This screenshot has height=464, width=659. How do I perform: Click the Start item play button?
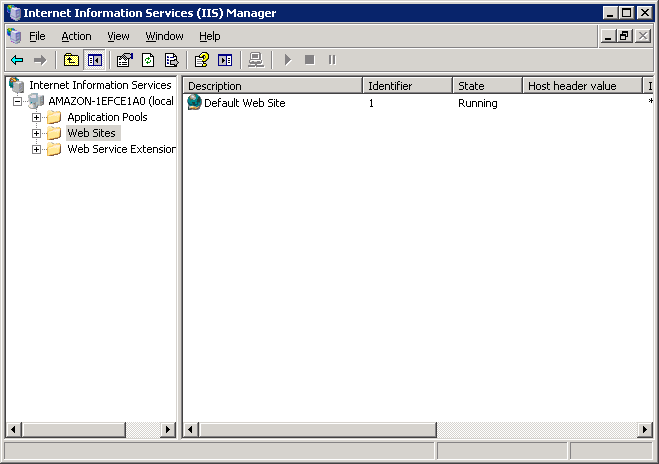pos(287,60)
